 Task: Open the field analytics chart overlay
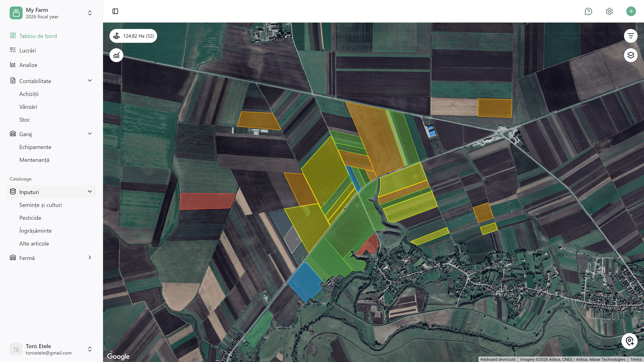coord(116,55)
